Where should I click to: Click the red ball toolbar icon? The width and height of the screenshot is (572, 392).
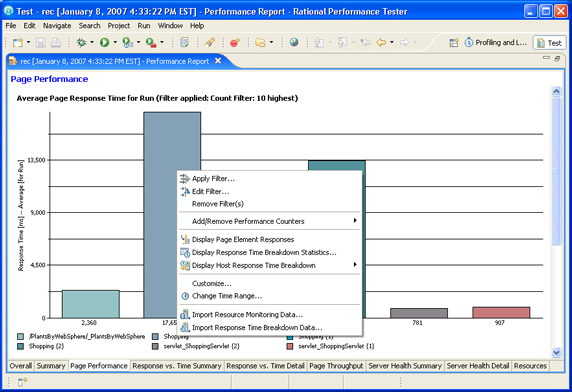pyautogui.click(x=235, y=43)
